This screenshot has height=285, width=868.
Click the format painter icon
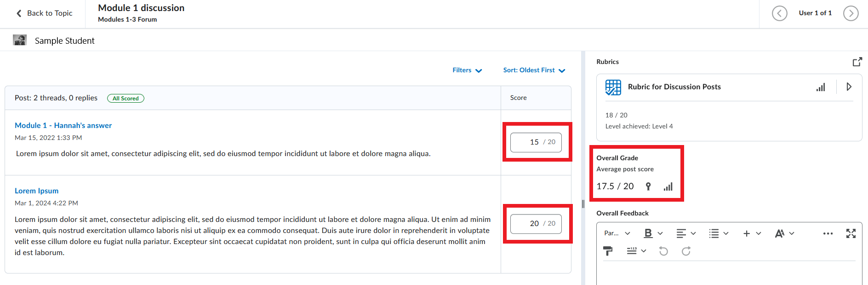point(608,251)
